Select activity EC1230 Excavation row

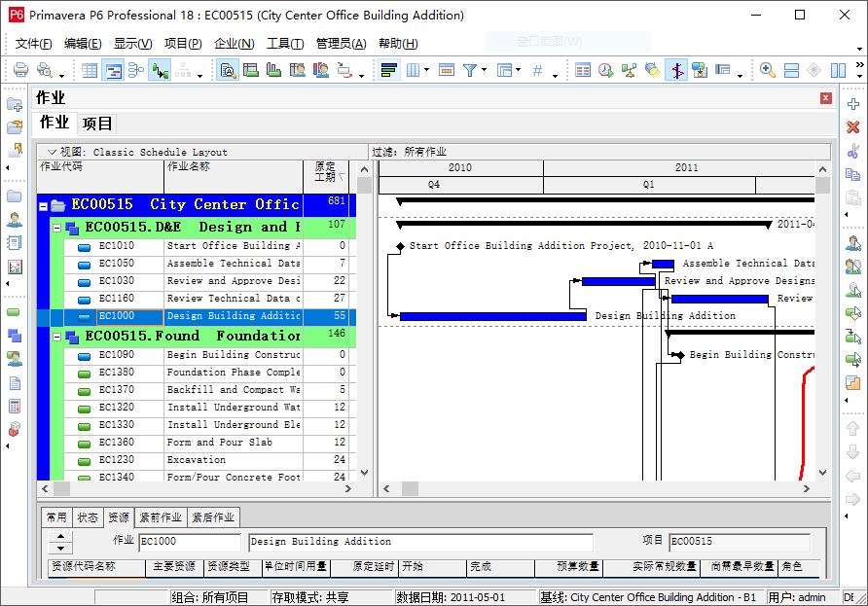click(196, 460)
